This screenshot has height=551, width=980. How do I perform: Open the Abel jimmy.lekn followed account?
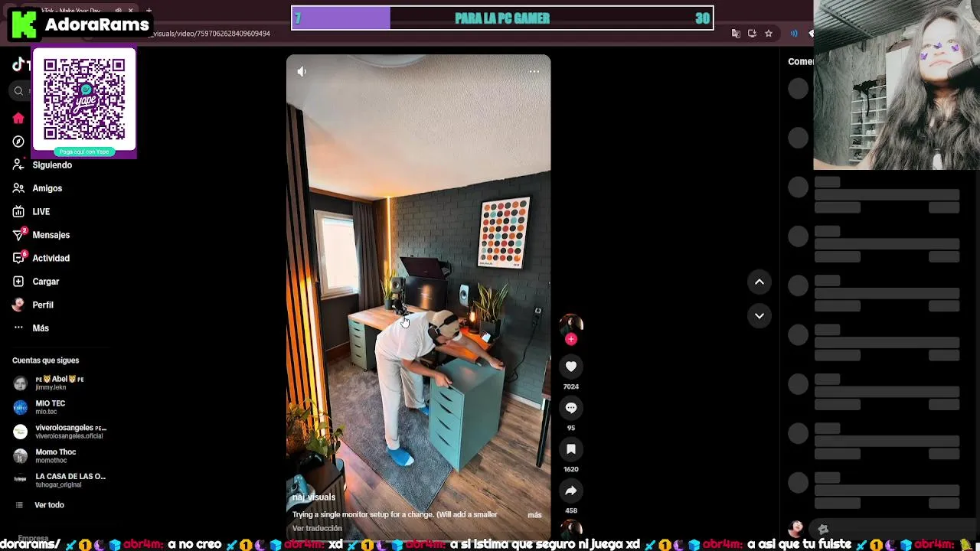pyautogui.click(x=60, y=383)
